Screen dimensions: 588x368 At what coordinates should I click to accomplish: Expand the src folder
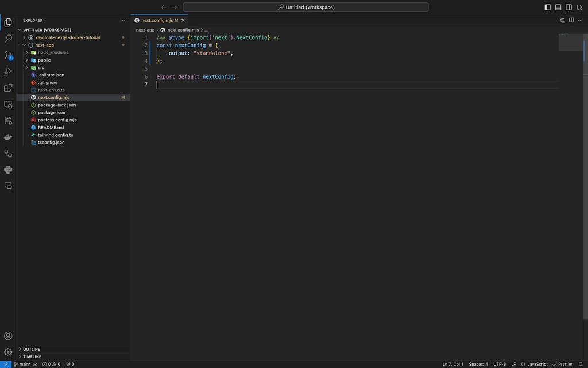tap(73, 68)
